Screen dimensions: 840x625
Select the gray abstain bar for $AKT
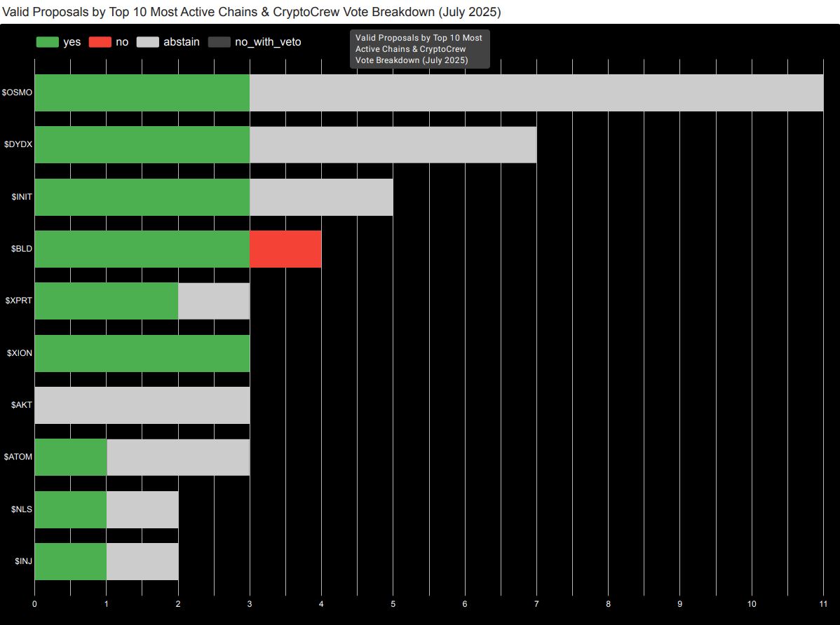coord(142,406)
